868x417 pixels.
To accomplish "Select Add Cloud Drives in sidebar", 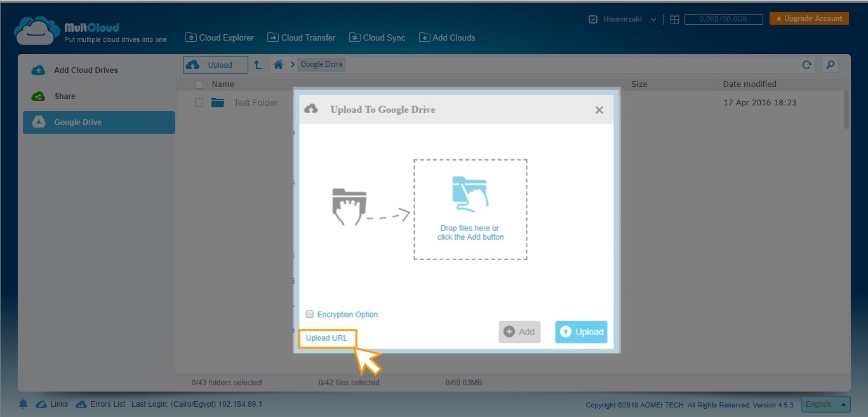I will [x=98, y=70].
